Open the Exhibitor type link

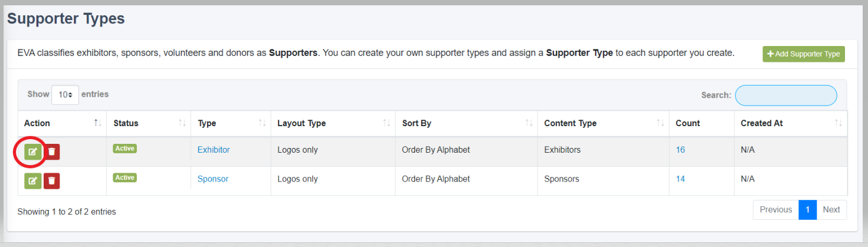(214, 150)
